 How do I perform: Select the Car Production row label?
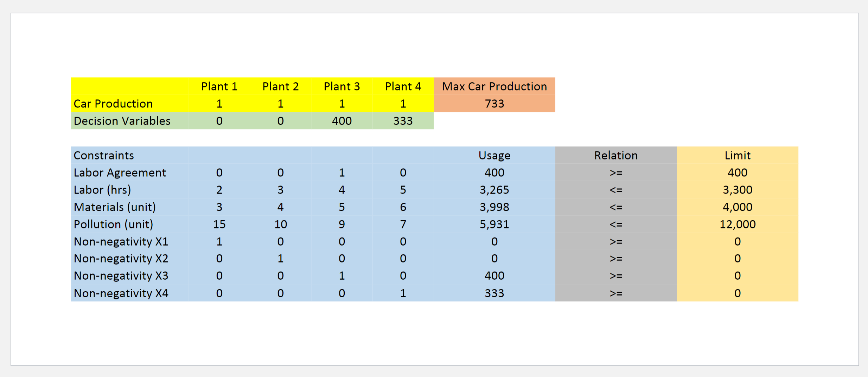click(113, 103)
